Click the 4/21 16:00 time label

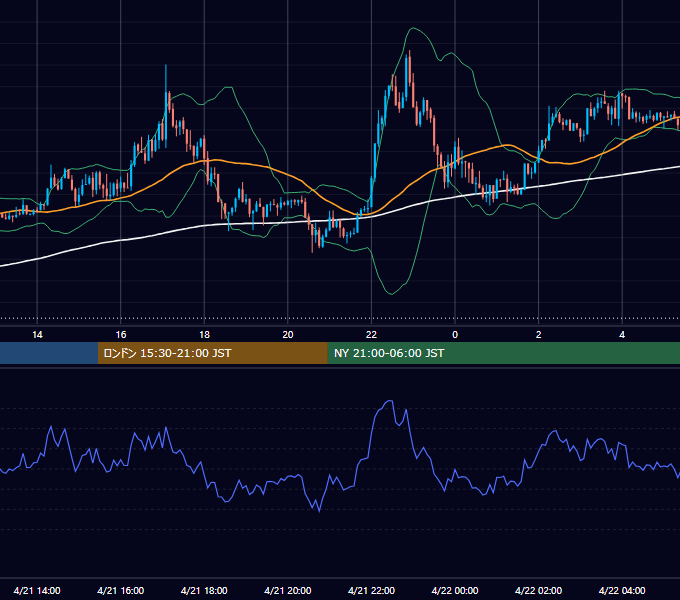(121, 590)
